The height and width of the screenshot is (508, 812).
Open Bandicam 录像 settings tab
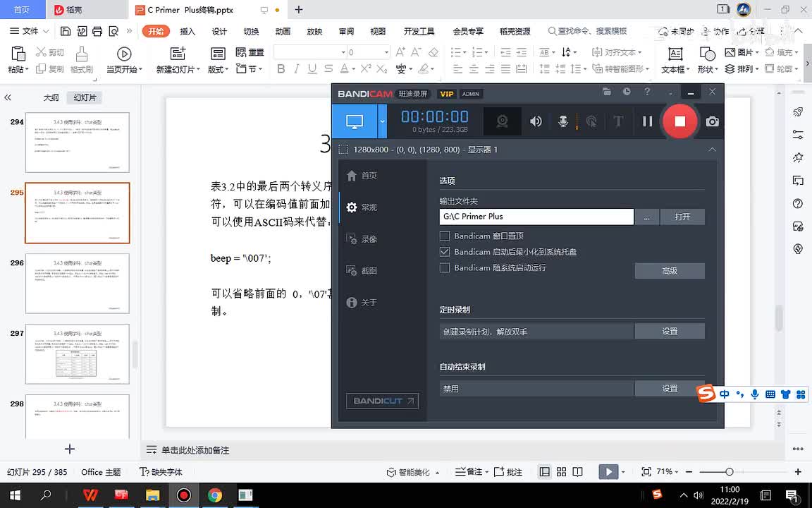pyautogui.click(x=362, y=239)
